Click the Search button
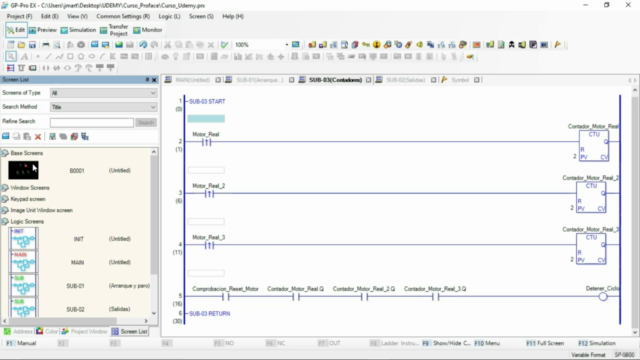This screenshot has height=360, width=640. tap(146, 122)
